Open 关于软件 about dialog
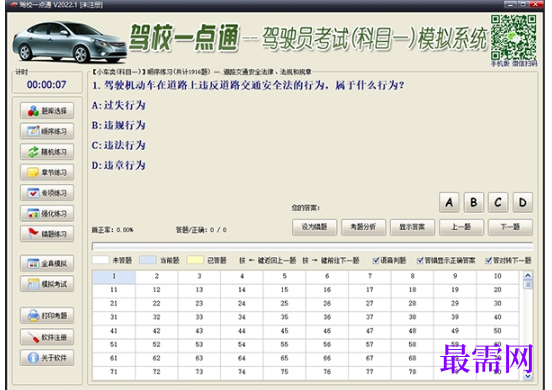 pyautogui.click(x=47, y=358)
